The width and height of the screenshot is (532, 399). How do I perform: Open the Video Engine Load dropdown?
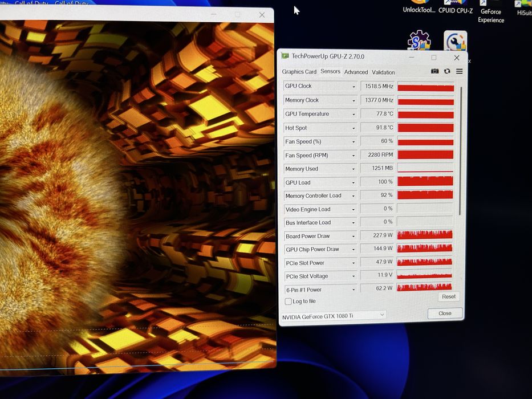pos(354,209)
